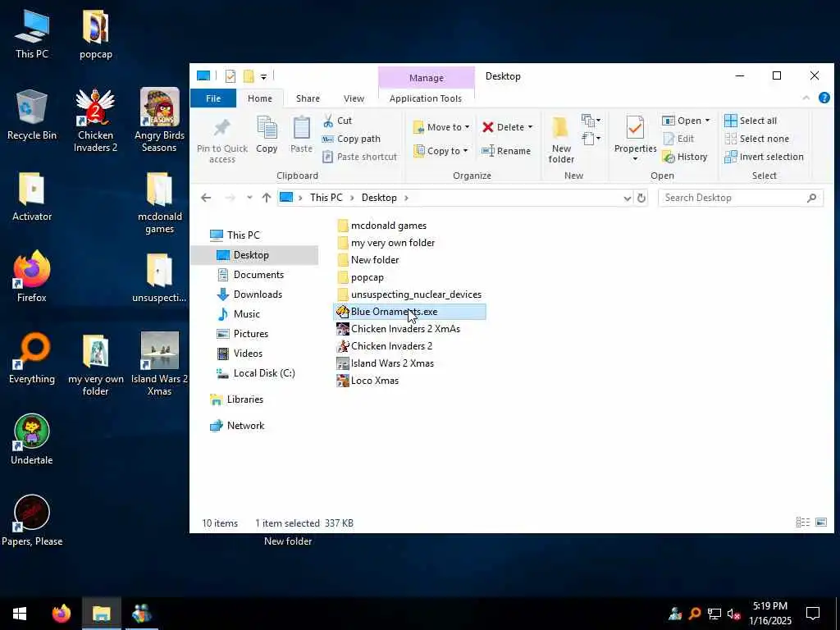Switch to Details view icon in status bar
Viewport: 840px width, 630px height.
pos(802,523)
